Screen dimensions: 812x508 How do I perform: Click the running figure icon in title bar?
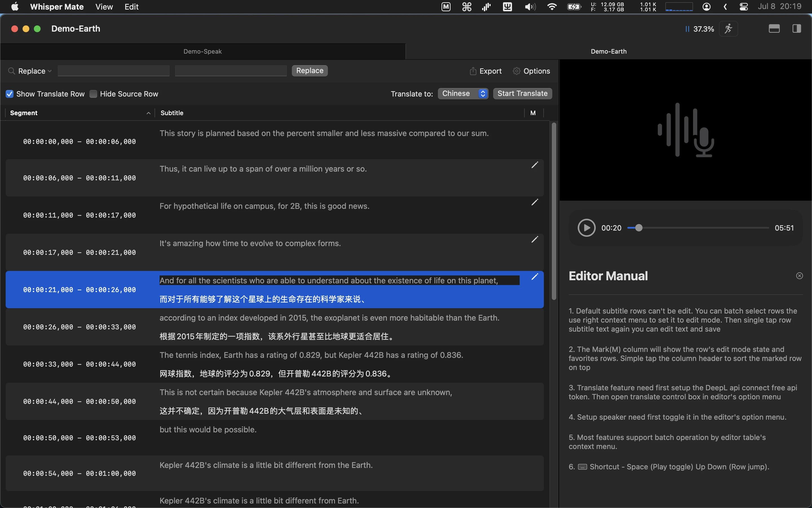click(x=729, y=29)
